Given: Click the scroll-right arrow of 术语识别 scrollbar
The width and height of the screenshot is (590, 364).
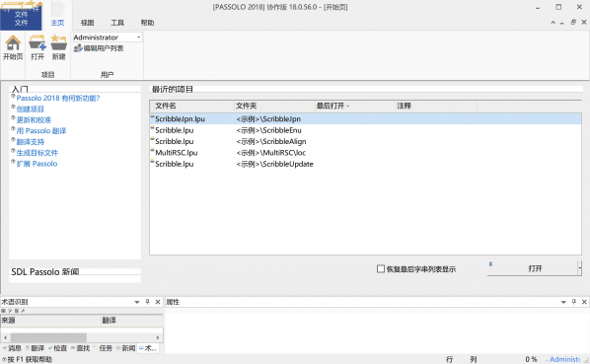Looking at the screenshot, I should coord(158,337).
